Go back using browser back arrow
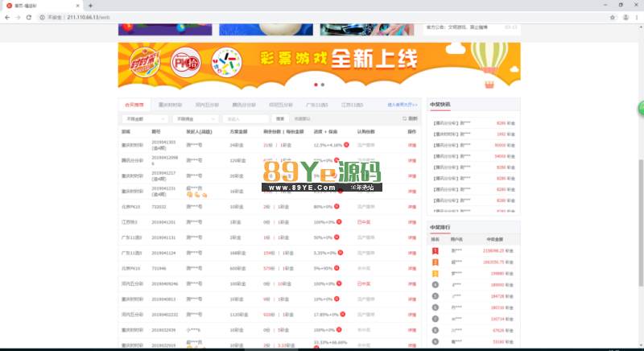Viewport: 644px width, 351px height. [x=7, y=16]
